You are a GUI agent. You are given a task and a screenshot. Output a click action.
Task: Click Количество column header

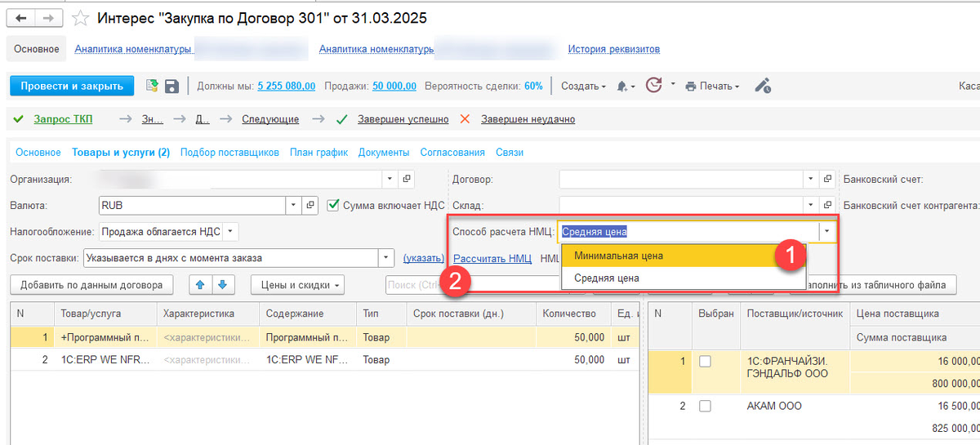tap(572, 314)
